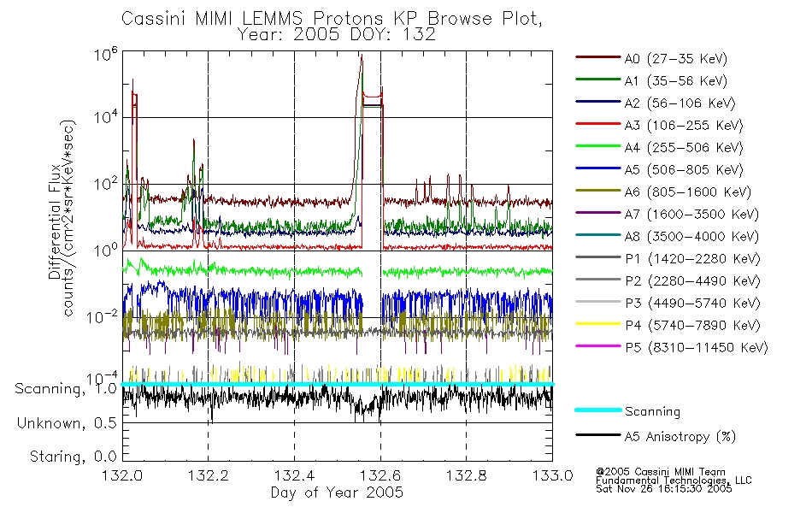Image resolution: width=812 pixels, height=513 pixels.
Task: Click the A1 (35-56 KeV) legend label
Action: pyautogui.click(x=676, y=81)
